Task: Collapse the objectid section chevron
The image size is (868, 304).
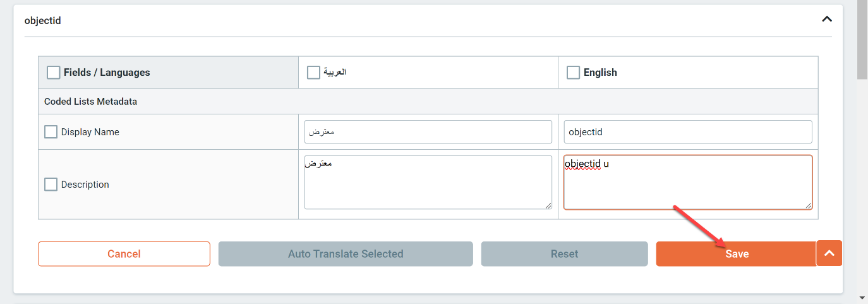Action: [826, 19]
